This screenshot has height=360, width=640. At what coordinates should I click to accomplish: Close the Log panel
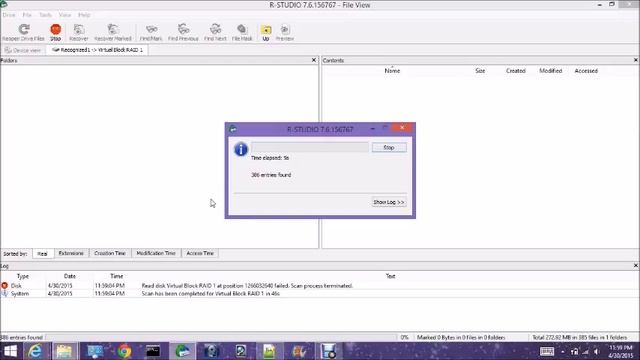636,265
